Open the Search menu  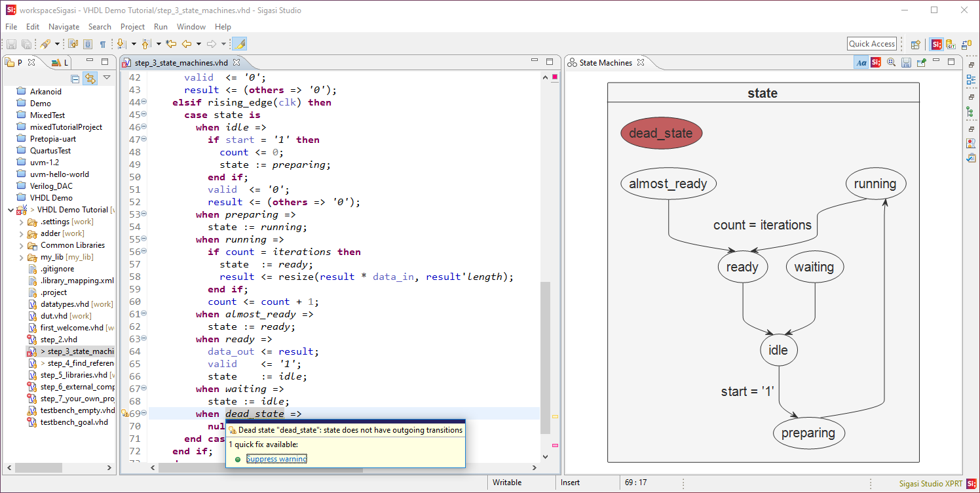100,27
